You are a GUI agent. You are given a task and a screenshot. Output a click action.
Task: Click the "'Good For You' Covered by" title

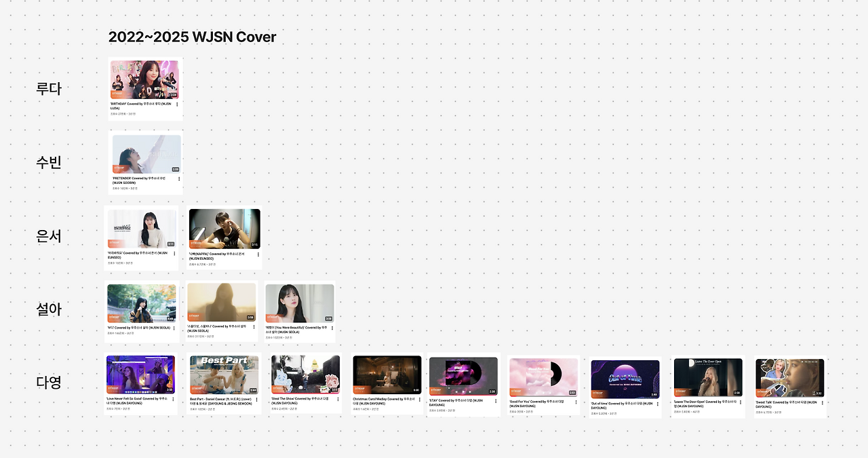(528, 402)
